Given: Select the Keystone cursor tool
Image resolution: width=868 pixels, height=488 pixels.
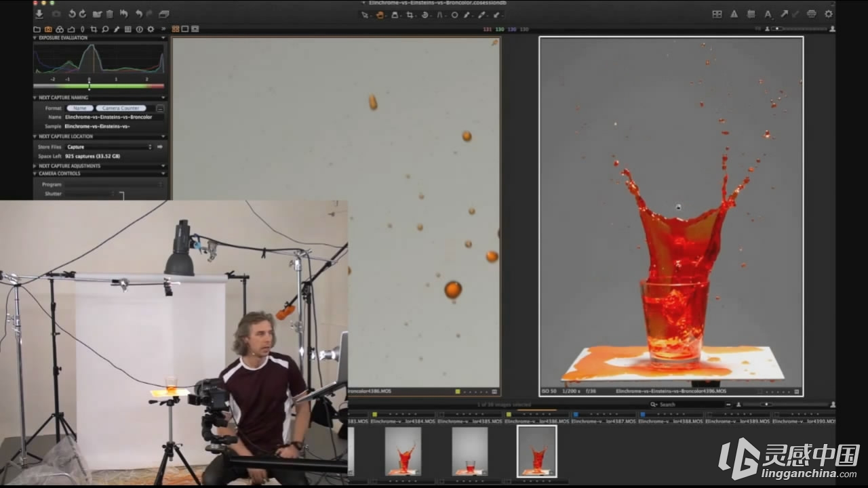Looking at the screenshot, I should tap(439, 15).
